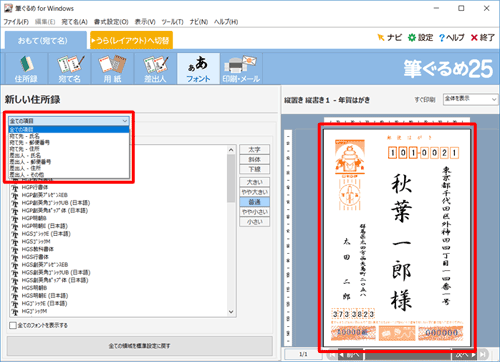Select the 宛て名 addressee toolbar icon
Image resolution: width=500 pixels, height=362 pixels.
click(x=69, y=69)
